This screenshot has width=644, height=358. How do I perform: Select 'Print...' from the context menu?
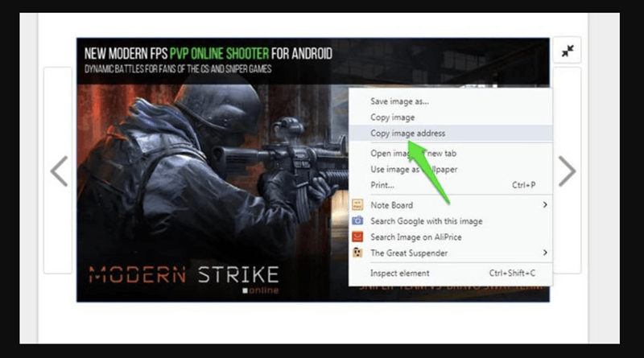click(x=382, y=185)
